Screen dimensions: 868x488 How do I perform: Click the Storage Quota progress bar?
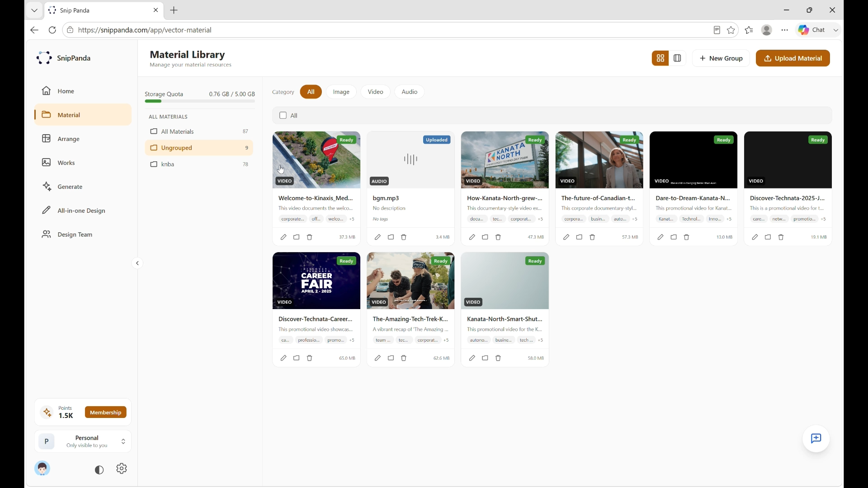(200, 101)
